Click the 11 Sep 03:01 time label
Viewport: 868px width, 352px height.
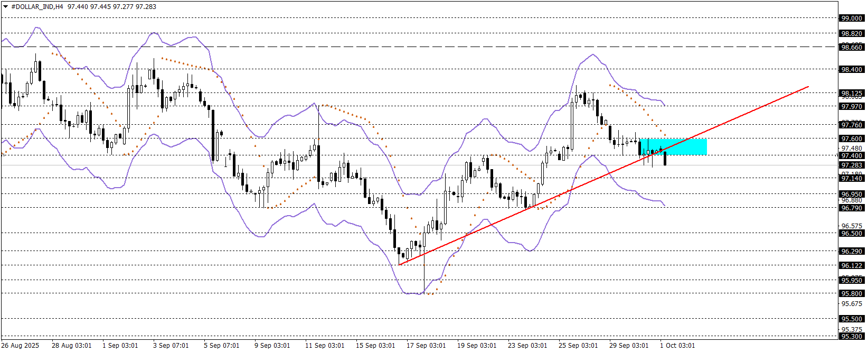(325, 346)
